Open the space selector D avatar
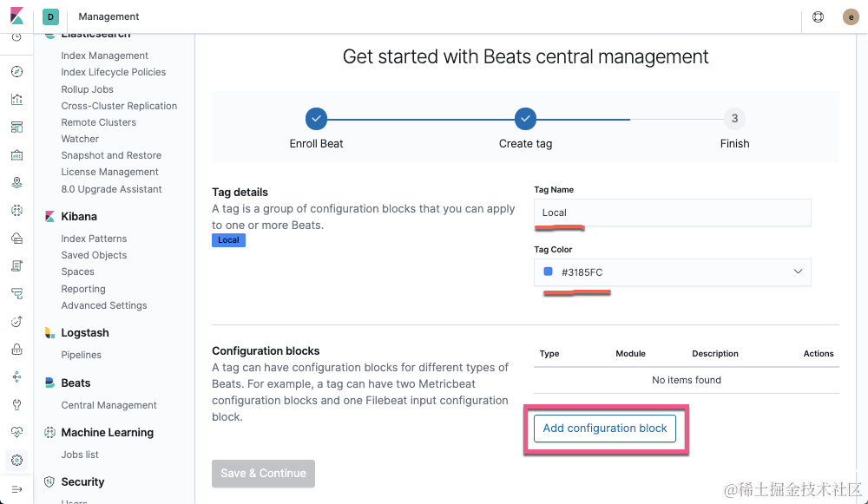The width and height of the screenshot is (868, 504). 50,16
